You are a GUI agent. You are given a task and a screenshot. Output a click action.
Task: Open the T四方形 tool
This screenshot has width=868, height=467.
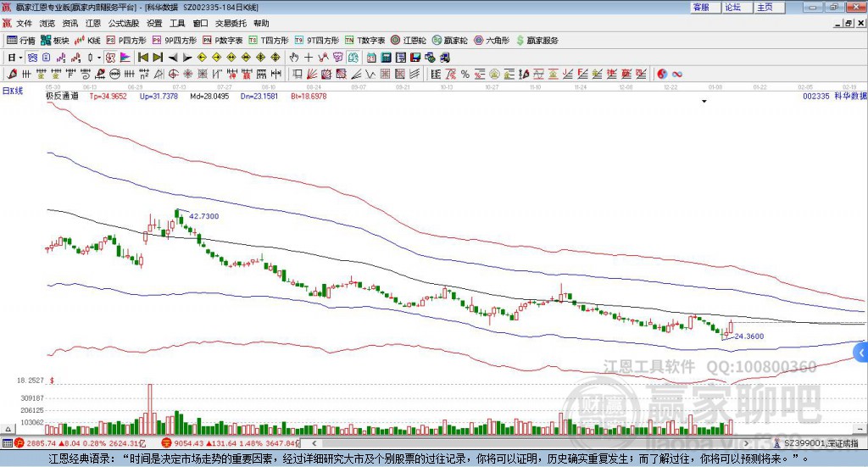(x=269, y=41)
